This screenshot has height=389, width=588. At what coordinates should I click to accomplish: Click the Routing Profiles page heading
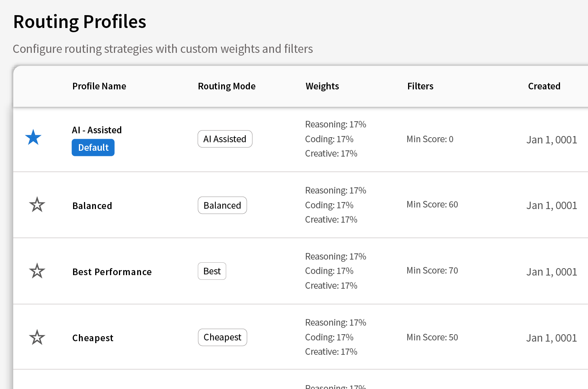(80, 22)
